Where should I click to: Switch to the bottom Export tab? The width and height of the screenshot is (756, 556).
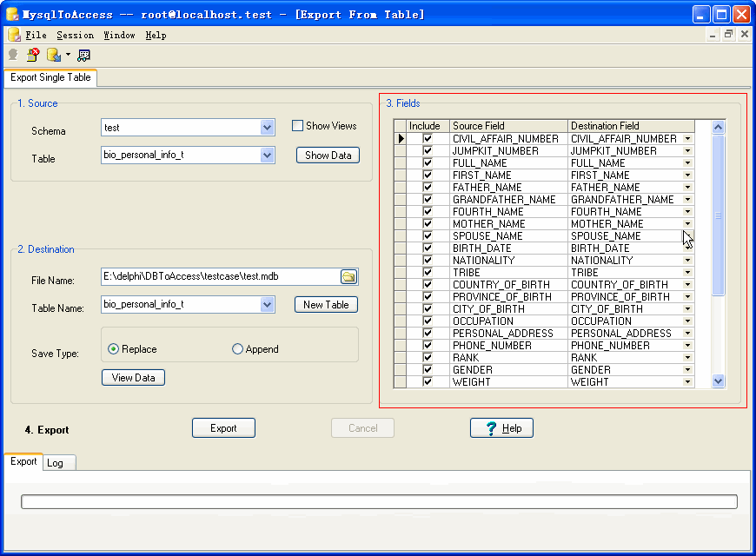coord(23,461)
